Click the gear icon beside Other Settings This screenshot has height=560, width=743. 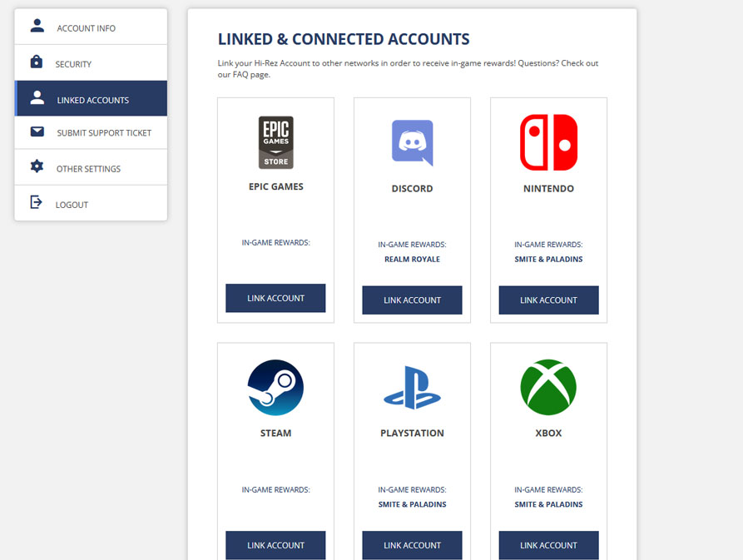click(x=36, y=166)
